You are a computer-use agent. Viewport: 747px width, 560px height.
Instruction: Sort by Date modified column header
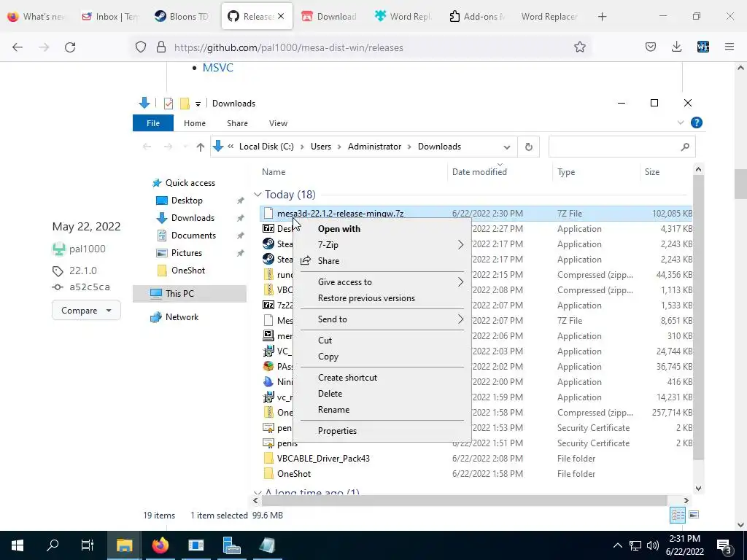[479, 172]
